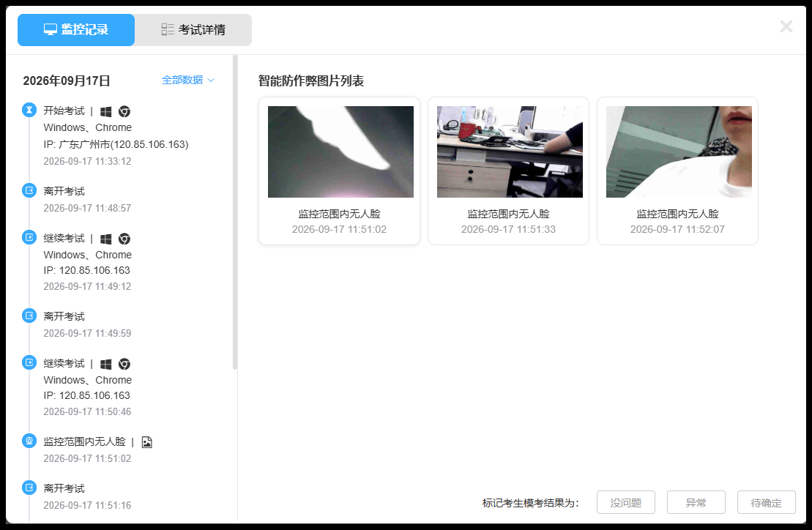Mark exam result as 异常
This screenshot has width=812, height=530.
[696, 503]
